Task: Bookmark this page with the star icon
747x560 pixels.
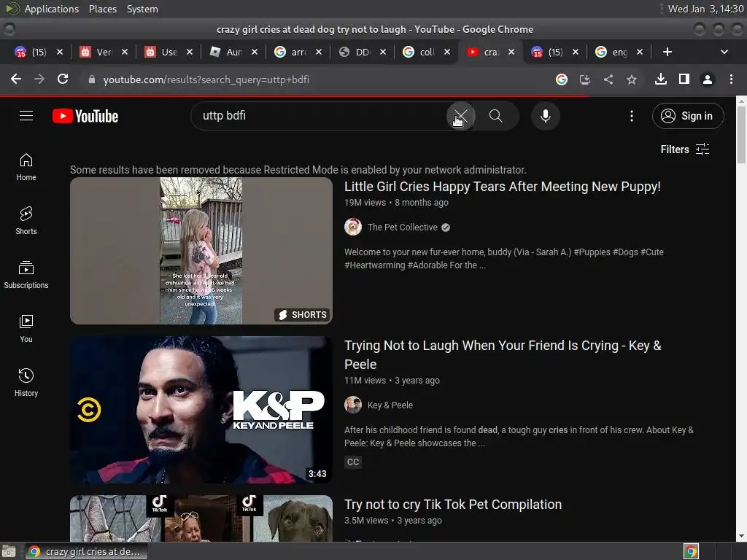Action: pyautogui.click(x=632, y=79)
